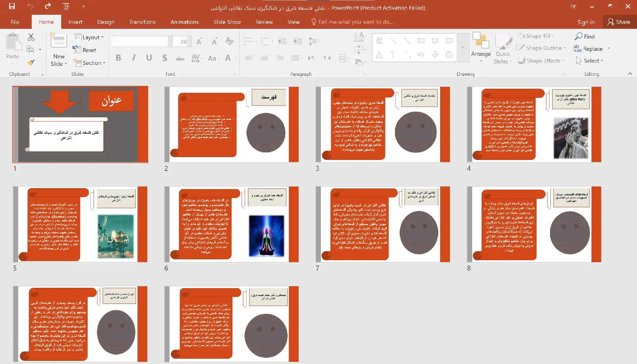Image resolution: width=637 pixels, height=364 pixels.
Task: Click the Cut scissors icon
Action: [31, 37]
